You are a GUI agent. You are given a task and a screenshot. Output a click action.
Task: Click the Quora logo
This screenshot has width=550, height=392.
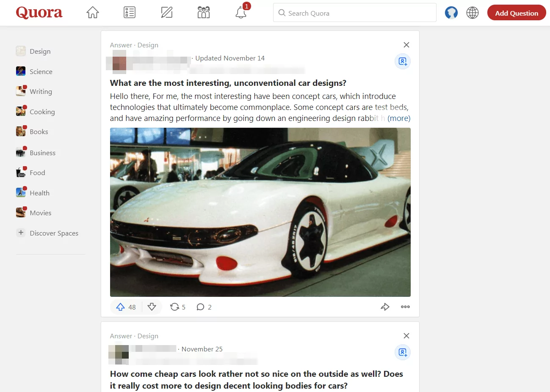tap(39, 13)
